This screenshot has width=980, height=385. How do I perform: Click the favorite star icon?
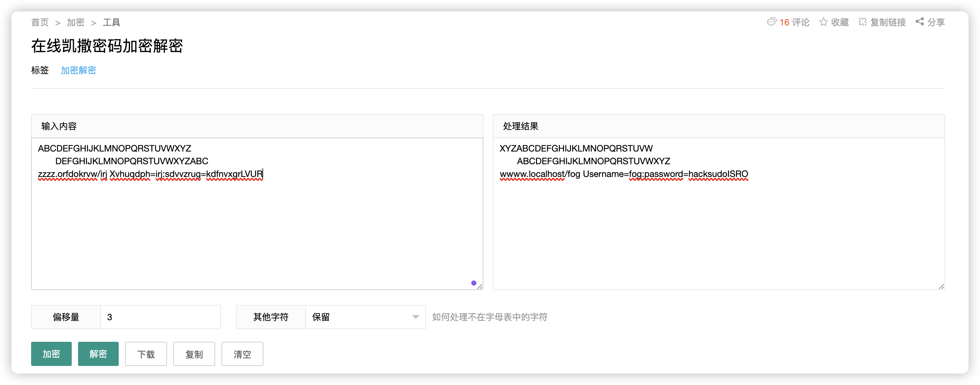click(x=823, y=22)
